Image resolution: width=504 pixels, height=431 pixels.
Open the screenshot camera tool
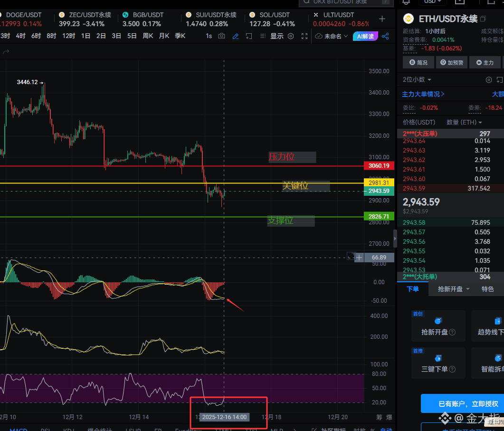tap(221, 36)
